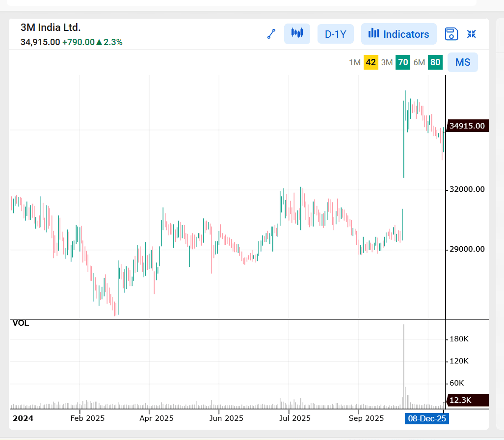Click the 08-Dec-25 date marker
Screen dimensions: 504x440
click(427, 418)
